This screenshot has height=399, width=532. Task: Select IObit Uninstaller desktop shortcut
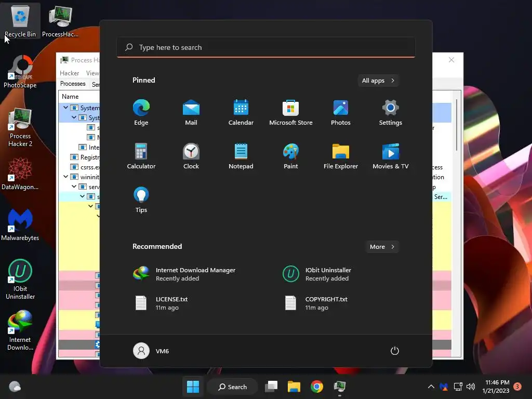[20, 279]
